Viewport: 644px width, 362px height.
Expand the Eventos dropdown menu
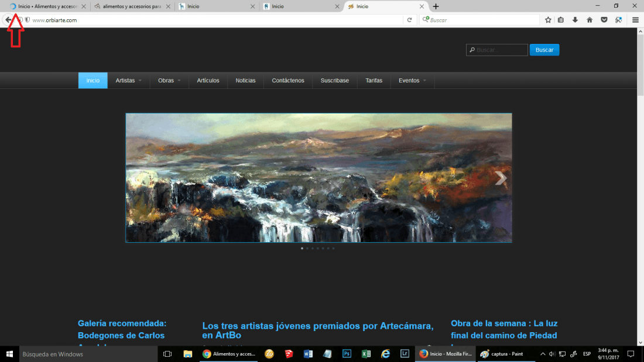tap(412, 81)
